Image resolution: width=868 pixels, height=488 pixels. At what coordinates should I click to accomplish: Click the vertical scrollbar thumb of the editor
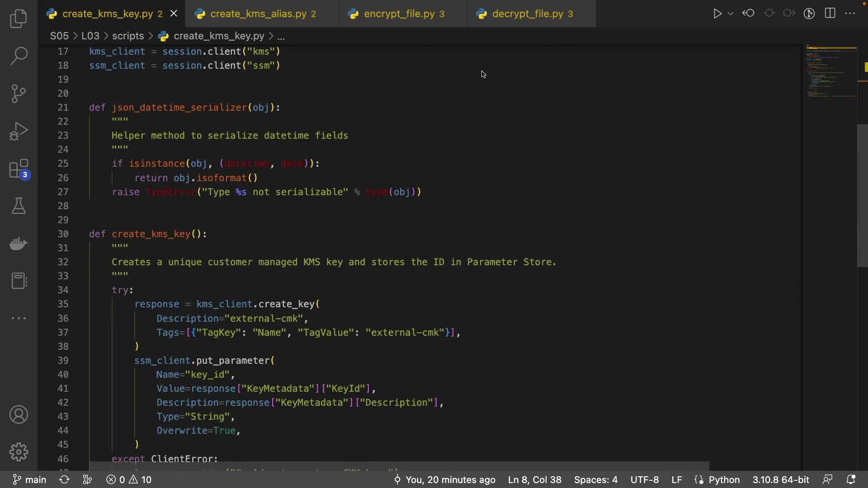point(862,194)
